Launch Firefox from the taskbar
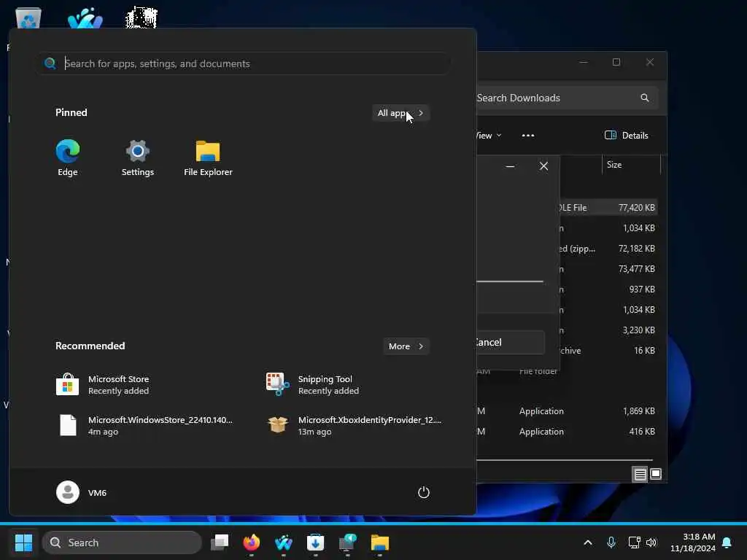This screenshot has width=747, height=560. point(252,542)
